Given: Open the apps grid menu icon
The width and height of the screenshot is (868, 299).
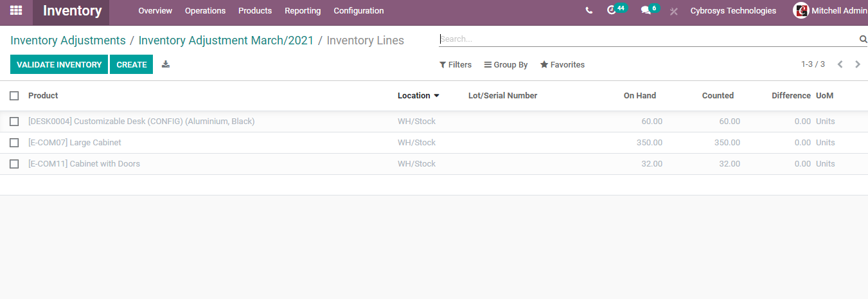Looking at the screenshot, I should 16,11.
